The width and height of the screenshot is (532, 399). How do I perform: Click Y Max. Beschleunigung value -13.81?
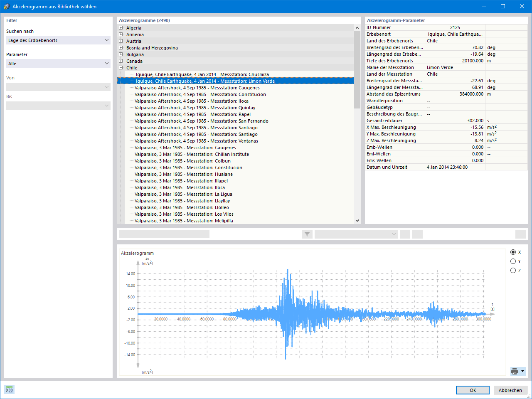click(455, 134)
